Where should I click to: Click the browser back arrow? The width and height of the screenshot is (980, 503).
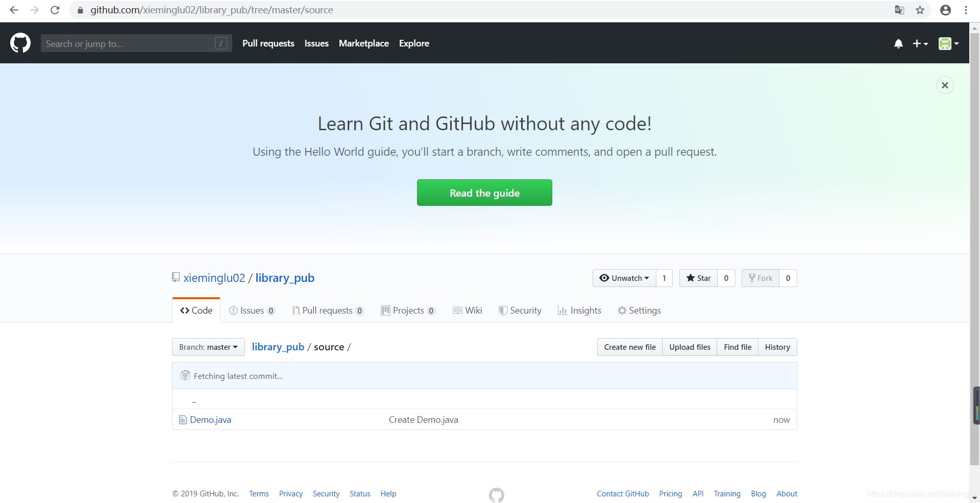click(14, 10)
